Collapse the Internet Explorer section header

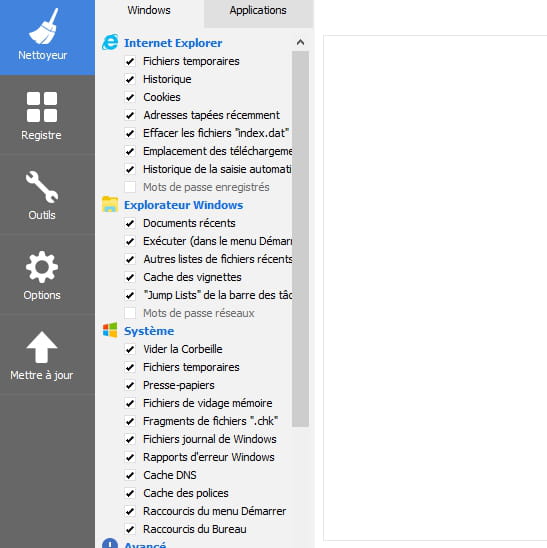pos(173,43)
